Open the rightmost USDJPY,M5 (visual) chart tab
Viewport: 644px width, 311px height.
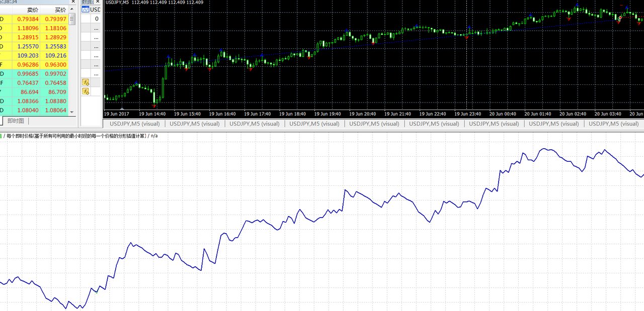pyautogui.click(x=615, y=124)
